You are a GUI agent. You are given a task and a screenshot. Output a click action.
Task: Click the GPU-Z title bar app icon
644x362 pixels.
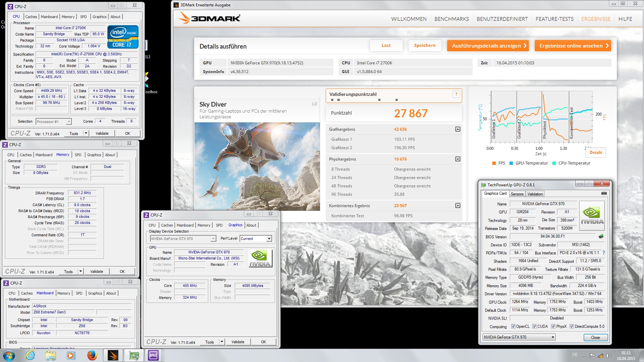point(483,185)
